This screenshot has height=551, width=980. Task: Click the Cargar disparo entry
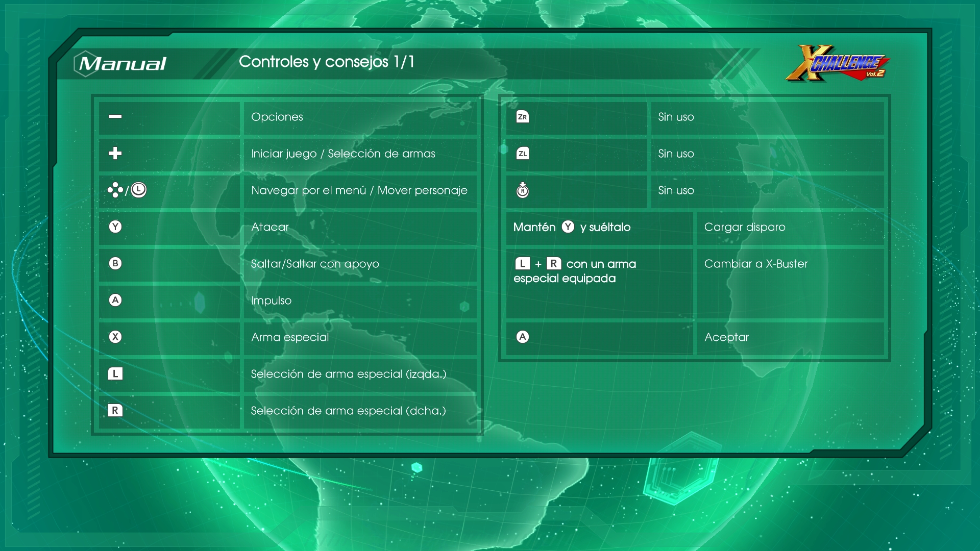point(744,227)
